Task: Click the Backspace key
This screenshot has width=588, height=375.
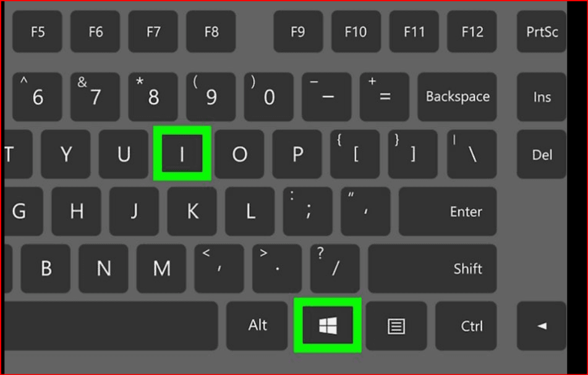Action: click(457, 97)
